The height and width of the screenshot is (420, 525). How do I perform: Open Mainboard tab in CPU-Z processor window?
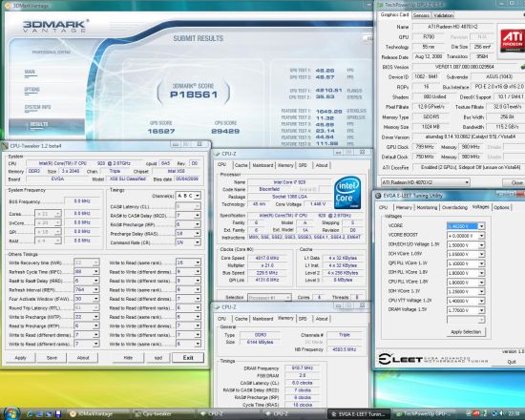tap(262, 165)
